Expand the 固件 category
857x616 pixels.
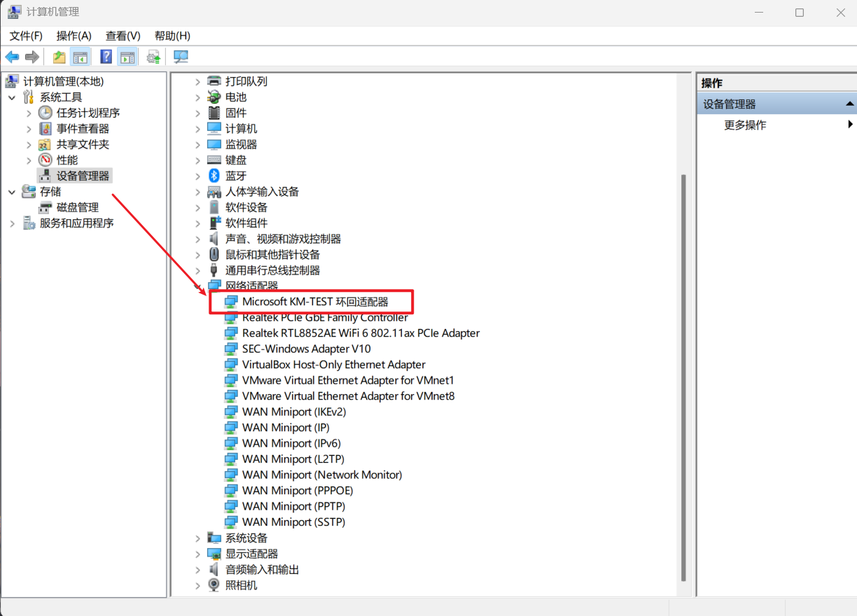coord(197,113)
